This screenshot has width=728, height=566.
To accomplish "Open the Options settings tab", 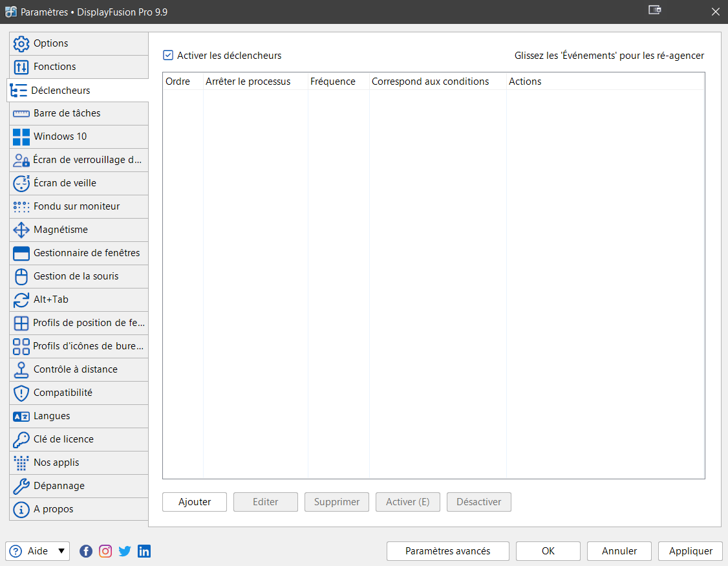I will click(79, 44).
